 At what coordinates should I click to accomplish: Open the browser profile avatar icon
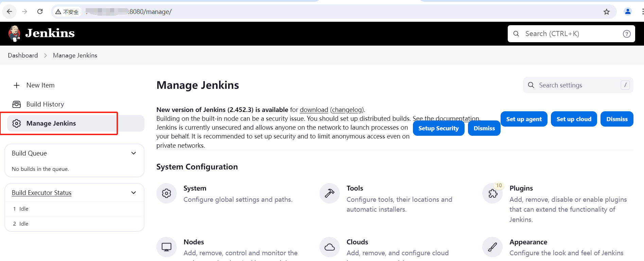point(628,12)
